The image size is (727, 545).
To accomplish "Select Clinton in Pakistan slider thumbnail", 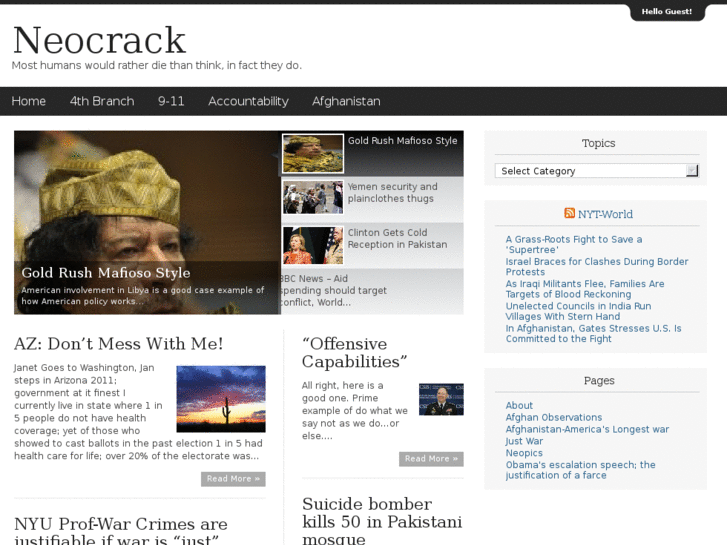I will [x=313, y=245].
